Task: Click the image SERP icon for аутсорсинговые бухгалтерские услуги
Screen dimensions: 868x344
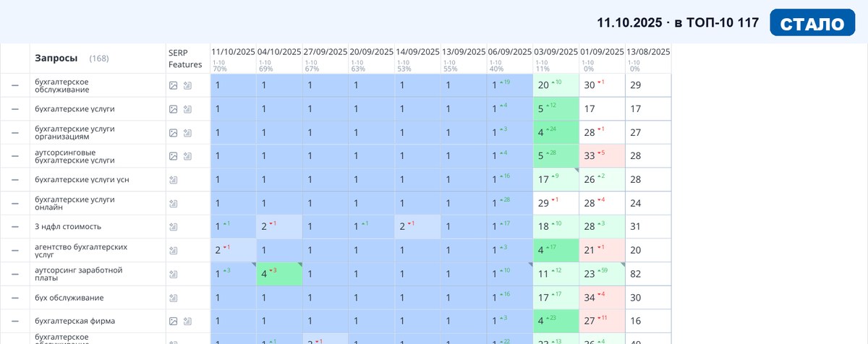Action: (x=173, y=156)
